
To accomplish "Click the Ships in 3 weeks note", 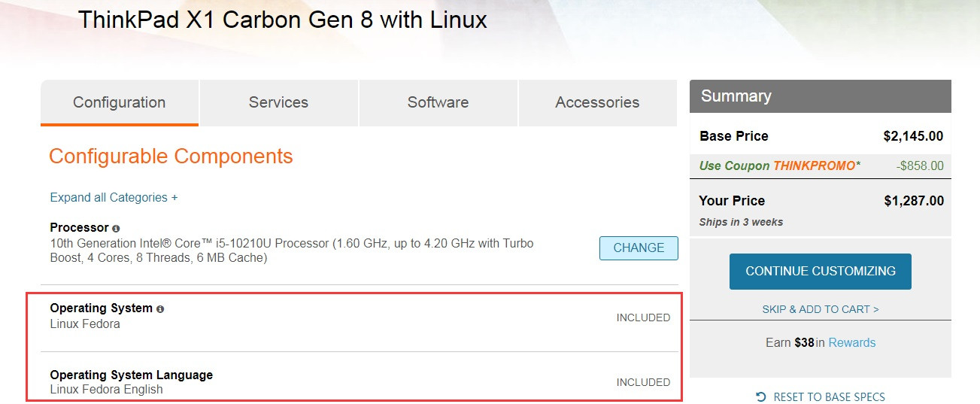I will pos(741,222).
